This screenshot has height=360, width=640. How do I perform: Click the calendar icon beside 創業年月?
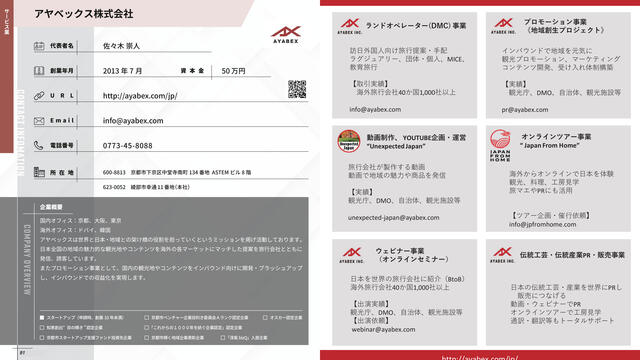[39, 71]
